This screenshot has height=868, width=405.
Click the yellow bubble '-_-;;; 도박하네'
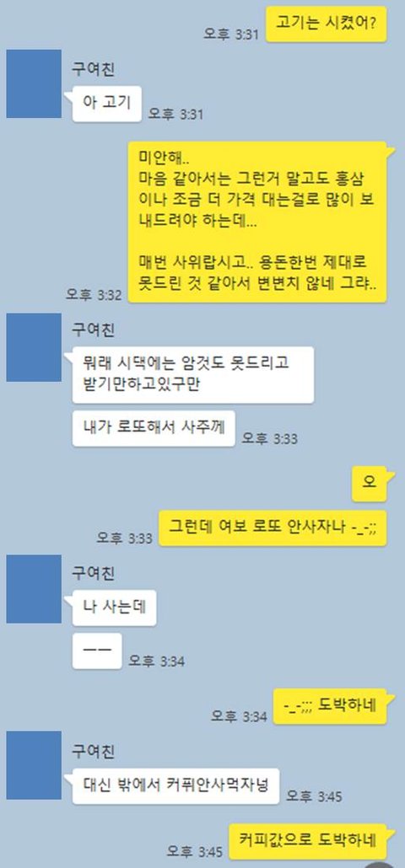click(x=330, y=706)
